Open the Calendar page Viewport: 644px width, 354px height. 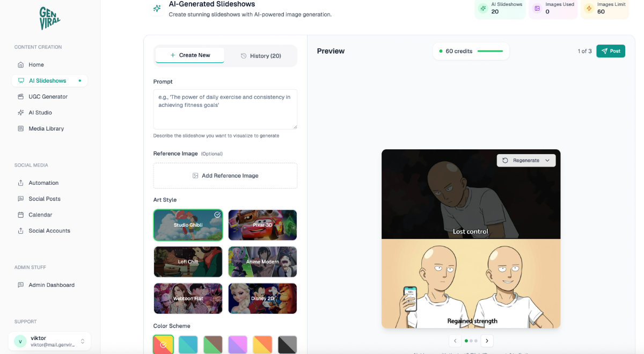click(49, 215)
